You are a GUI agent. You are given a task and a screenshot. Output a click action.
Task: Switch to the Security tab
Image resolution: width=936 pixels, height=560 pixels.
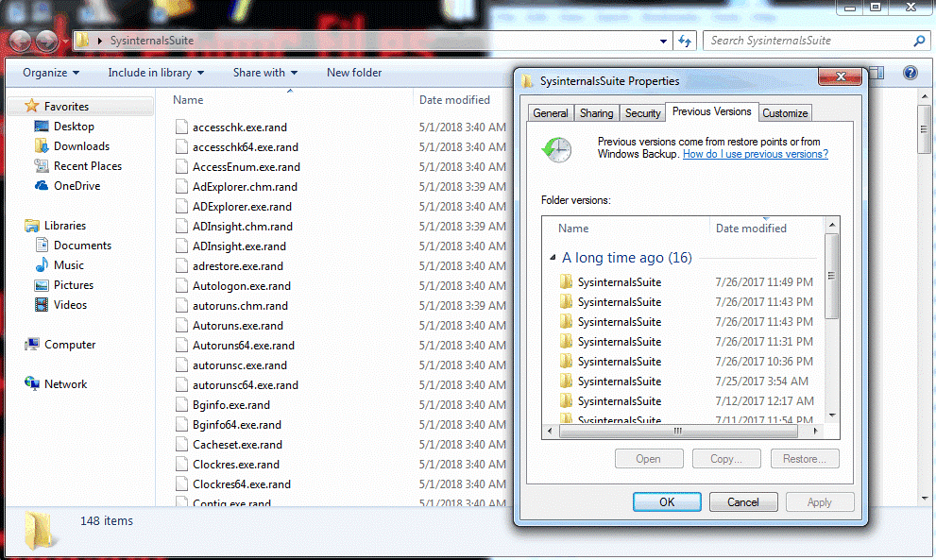[x=642, y=112]
